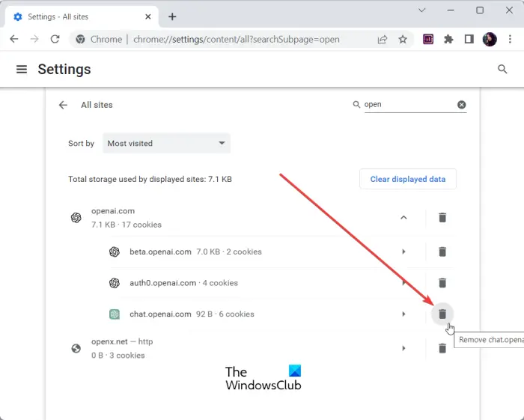Viewport: 524px width, 420px height.
Task: Open the Sort by Most visited dropdown
Action: coord(166,143)
